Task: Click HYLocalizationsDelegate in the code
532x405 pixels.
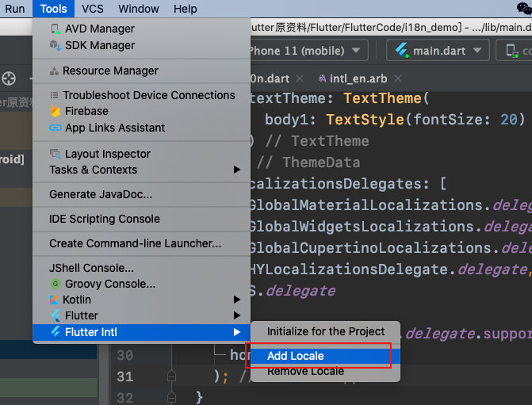Action: 350,269
